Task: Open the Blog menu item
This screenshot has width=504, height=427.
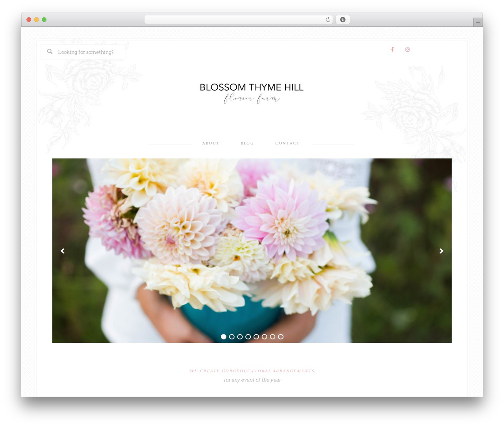Action: pos(247,143)
